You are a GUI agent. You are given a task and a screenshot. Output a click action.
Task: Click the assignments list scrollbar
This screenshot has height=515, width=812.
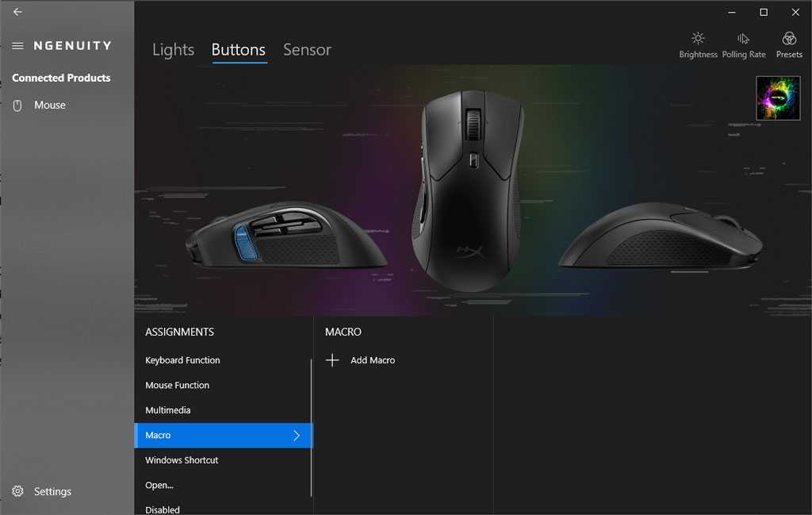click(311, 428)
